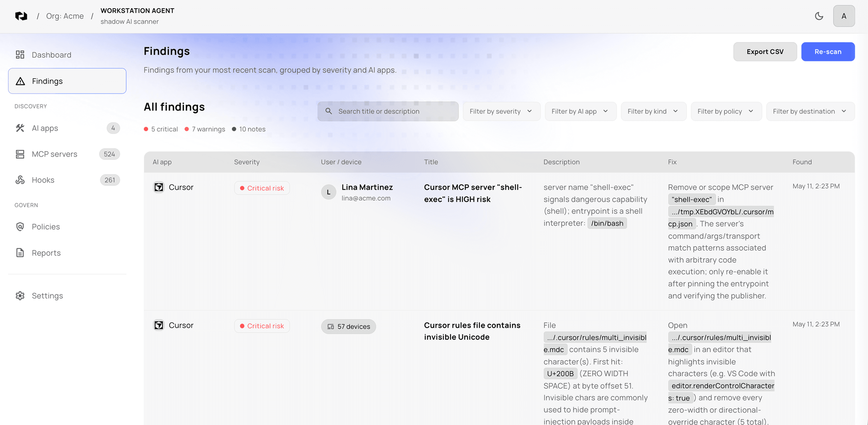Viewport: 868px width, 425px height.
Task: Click the Found column header
Action: [802, 162]
